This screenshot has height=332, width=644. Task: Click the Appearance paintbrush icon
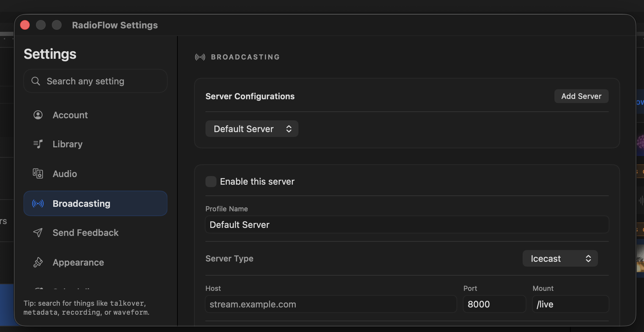(38, 262)
